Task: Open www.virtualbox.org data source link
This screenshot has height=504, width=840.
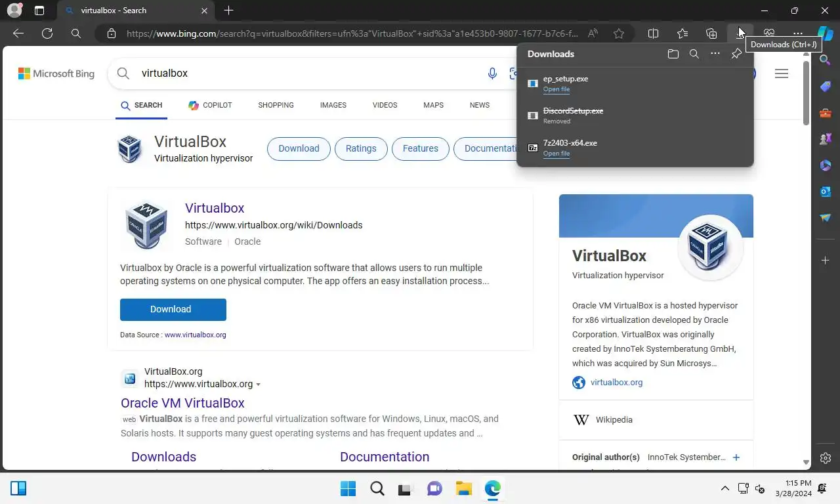Action: [195, 335]
